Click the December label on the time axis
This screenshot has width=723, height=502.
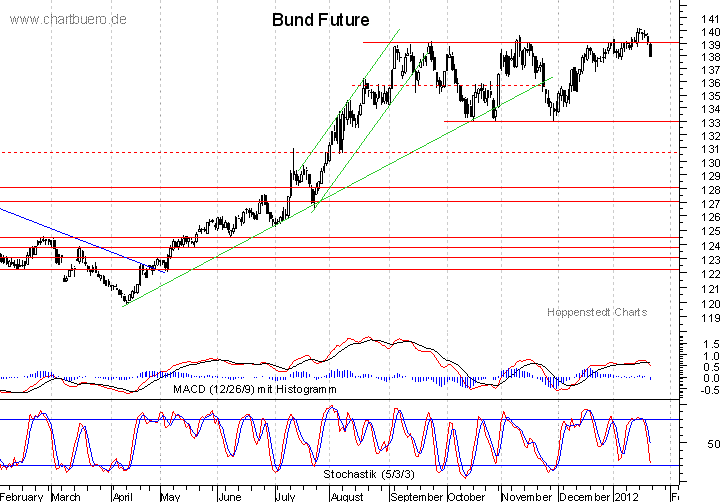(584, 496)
